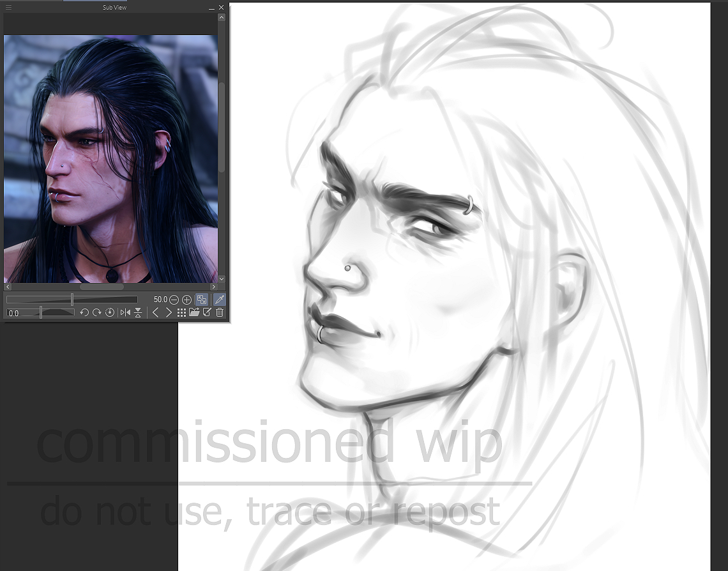The height and width of the screenshot is (571, 728).
Task: Click the zoom out minus icon
Action: click(174, 300)
